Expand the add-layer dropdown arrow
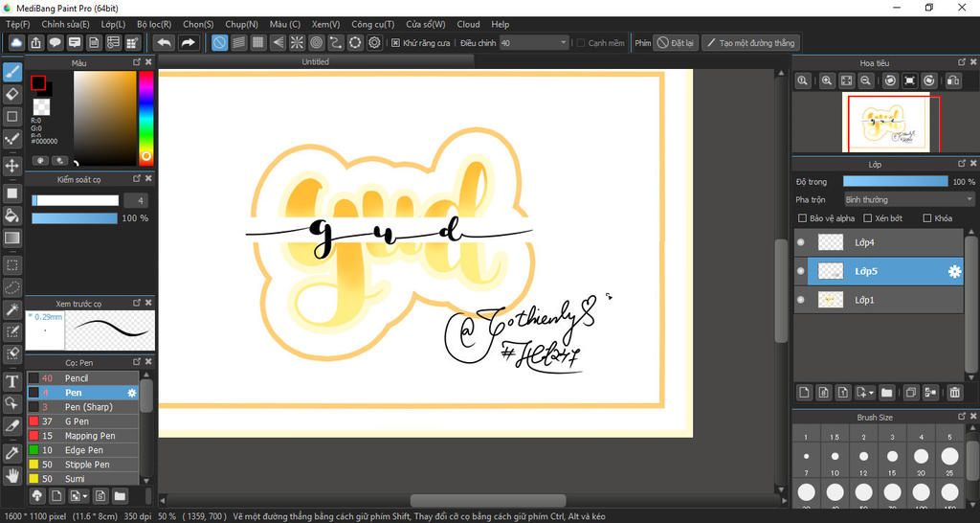Viewport: 980px width, 523px height. (871, 393)
